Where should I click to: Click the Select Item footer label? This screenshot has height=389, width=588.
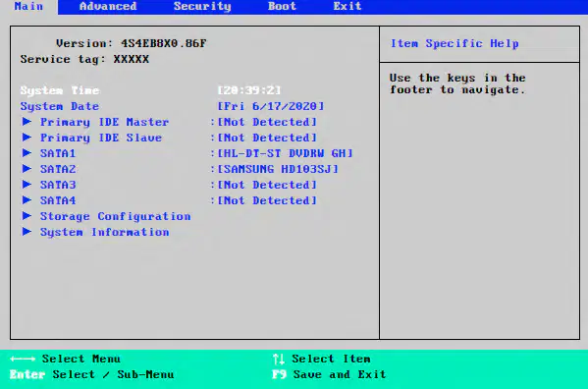331,359
